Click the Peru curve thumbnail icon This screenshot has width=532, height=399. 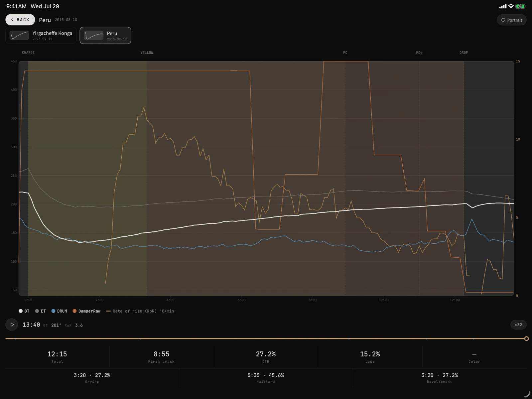(x=93, y=35)
